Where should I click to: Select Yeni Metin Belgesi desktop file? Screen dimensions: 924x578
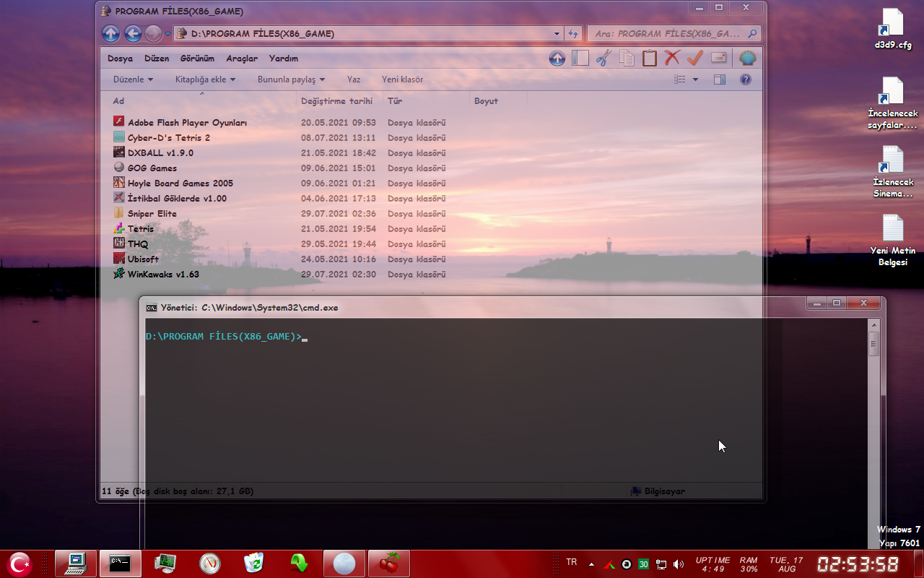click(893, 240)
